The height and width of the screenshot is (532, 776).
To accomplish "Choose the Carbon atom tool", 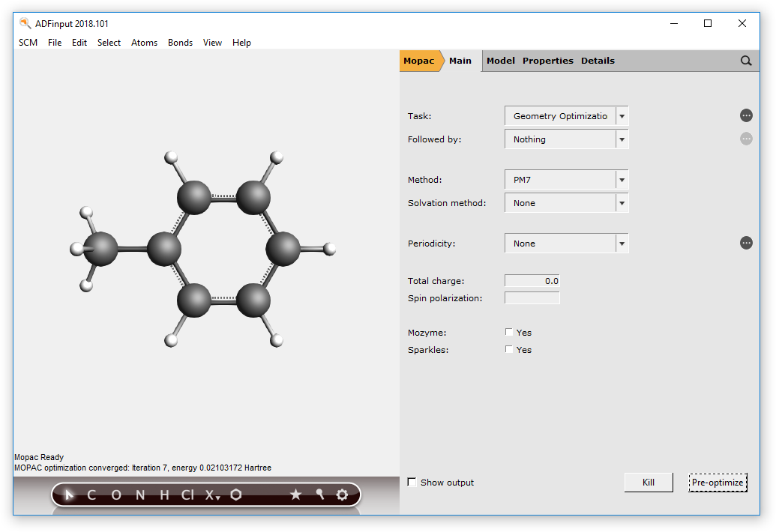I will point(91,495).
